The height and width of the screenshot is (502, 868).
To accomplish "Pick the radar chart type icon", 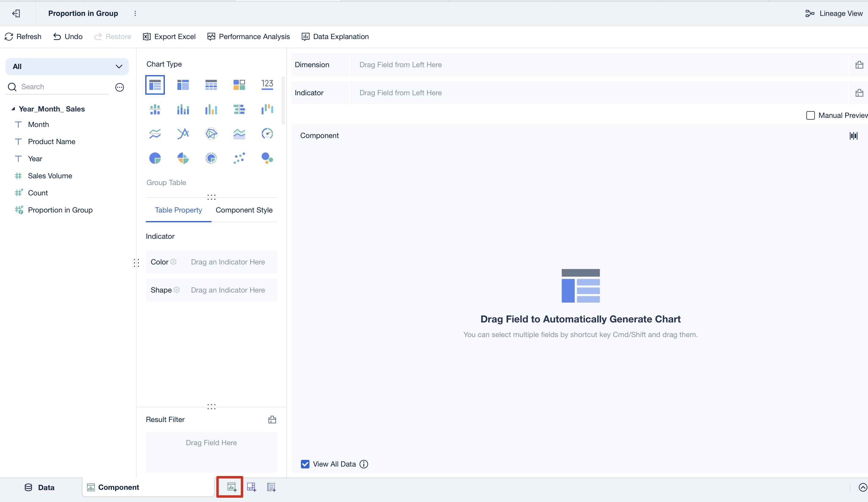I will click(211, 134).
